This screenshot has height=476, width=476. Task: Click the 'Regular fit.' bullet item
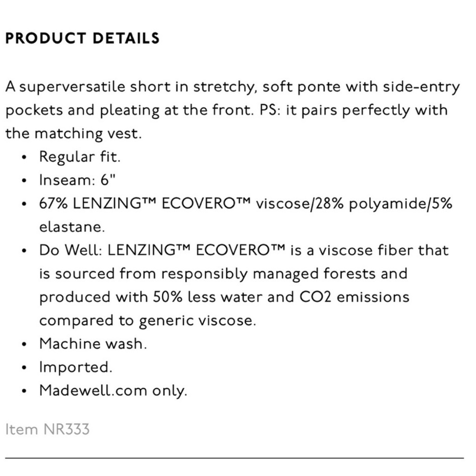pos(80,157)
